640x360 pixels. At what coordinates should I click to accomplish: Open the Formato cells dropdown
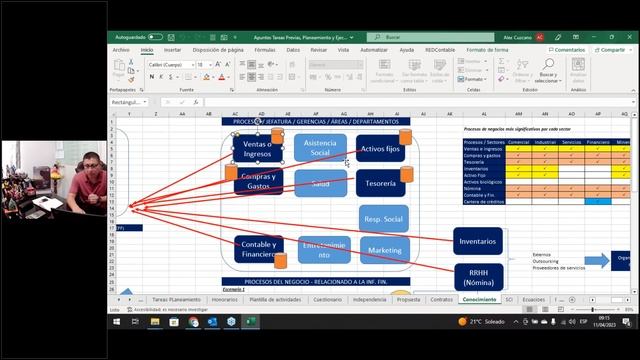point(473,79)
